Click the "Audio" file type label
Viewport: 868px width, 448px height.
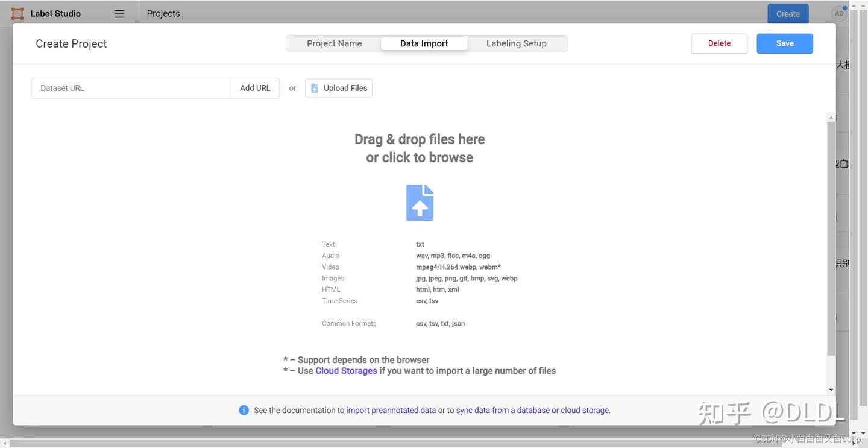point(330,256)
